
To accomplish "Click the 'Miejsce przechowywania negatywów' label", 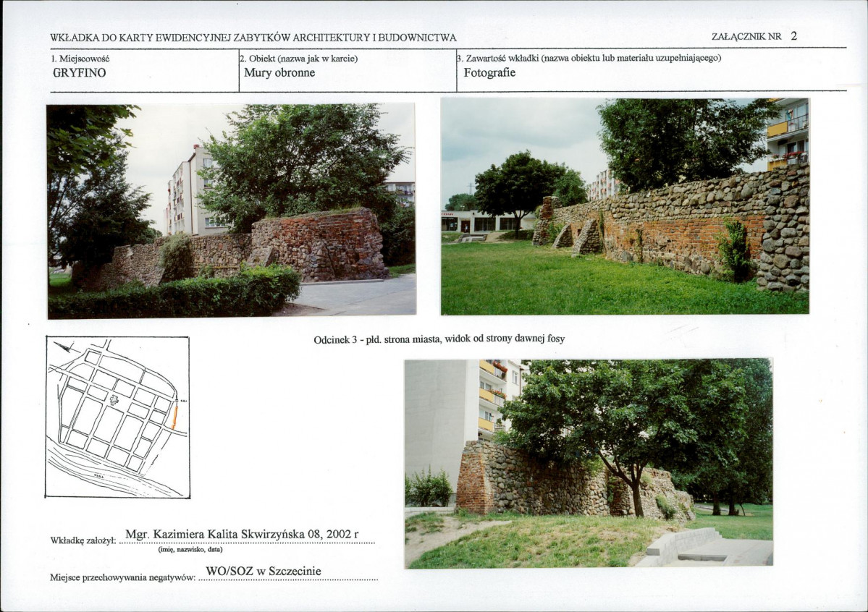I will click(x=123, y=577).
